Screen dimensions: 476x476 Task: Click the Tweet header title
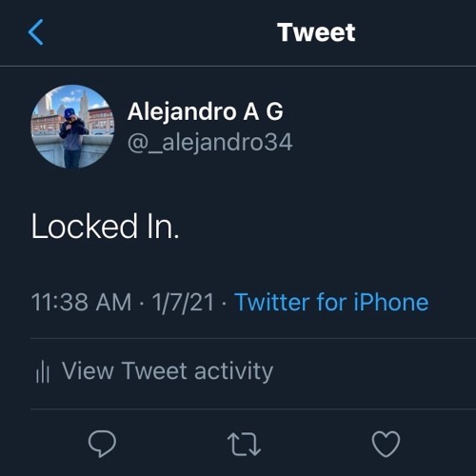point(316,32)
